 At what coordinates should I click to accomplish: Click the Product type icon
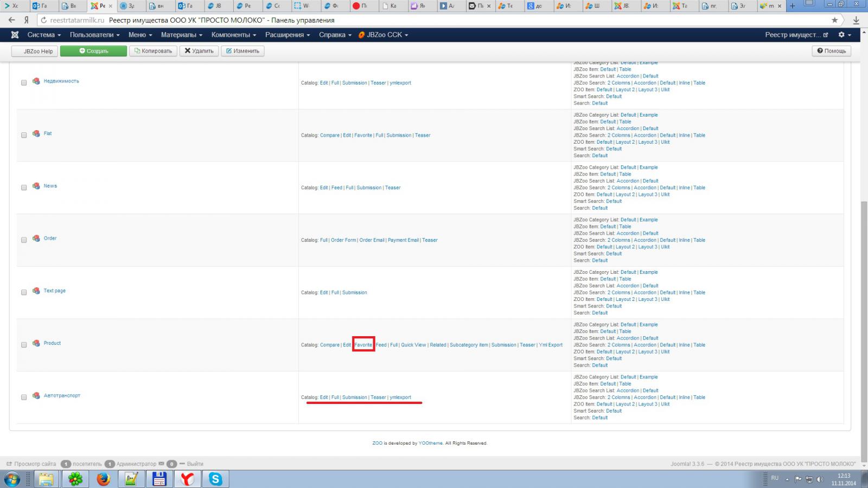click(x=36, y=343)
